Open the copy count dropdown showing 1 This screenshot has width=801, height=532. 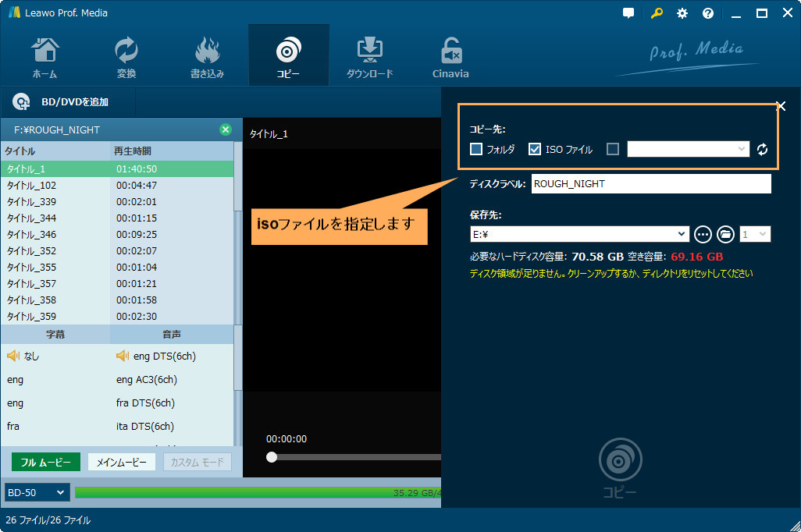coord(754,233)
